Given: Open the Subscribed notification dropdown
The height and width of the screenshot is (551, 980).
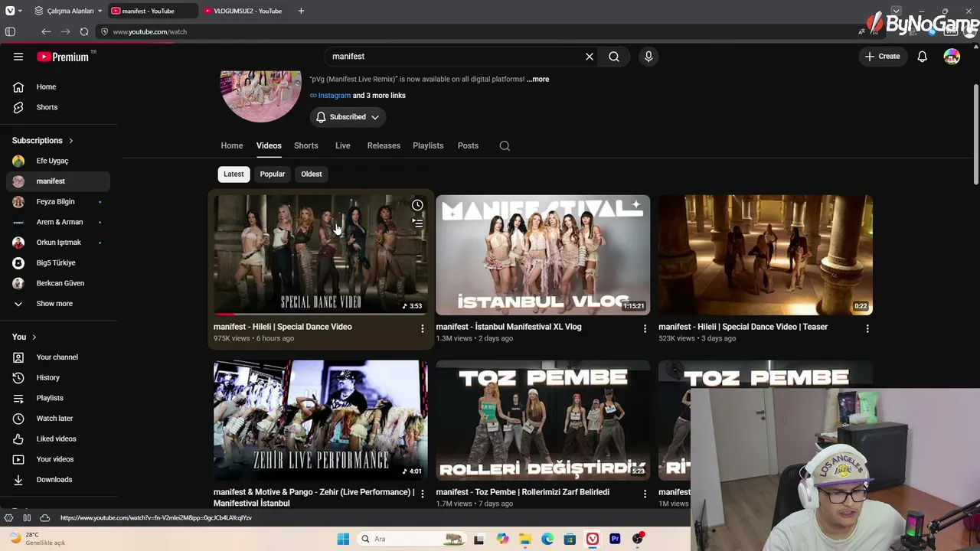Looking at the screenshot, I should [348, 117].
